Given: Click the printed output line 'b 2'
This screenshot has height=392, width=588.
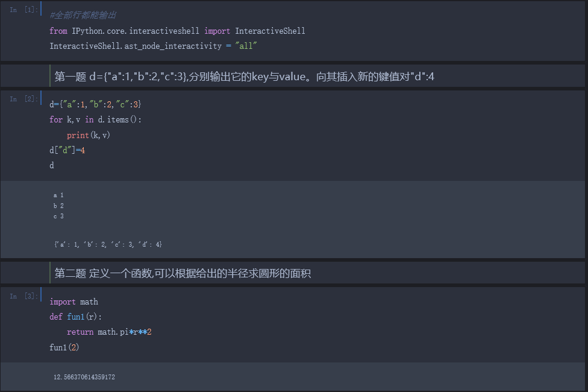Looking at the screenshot, I should (58, 206).
